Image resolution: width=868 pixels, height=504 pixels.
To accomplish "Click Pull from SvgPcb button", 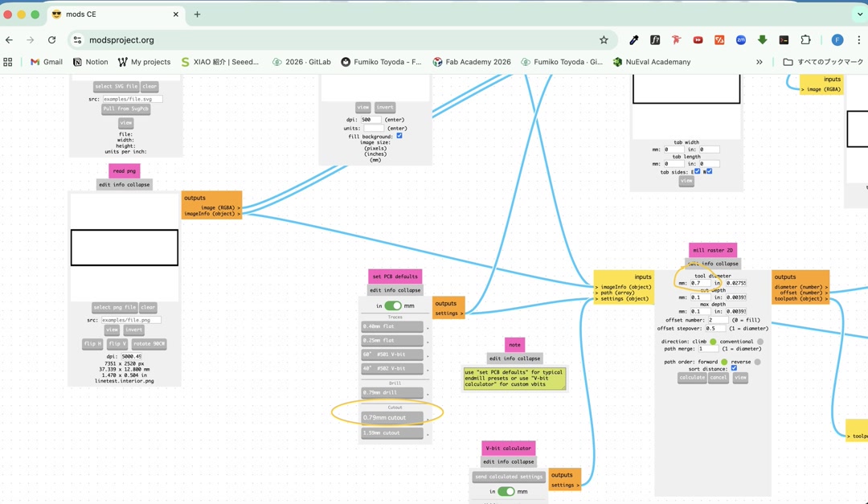I will click(x=125, y=109).
